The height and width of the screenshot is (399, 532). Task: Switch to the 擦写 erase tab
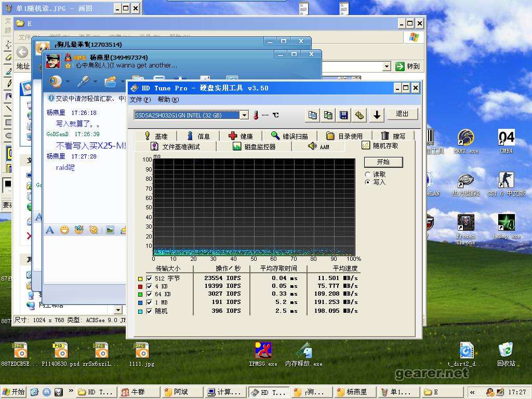[x=393, y=136]
